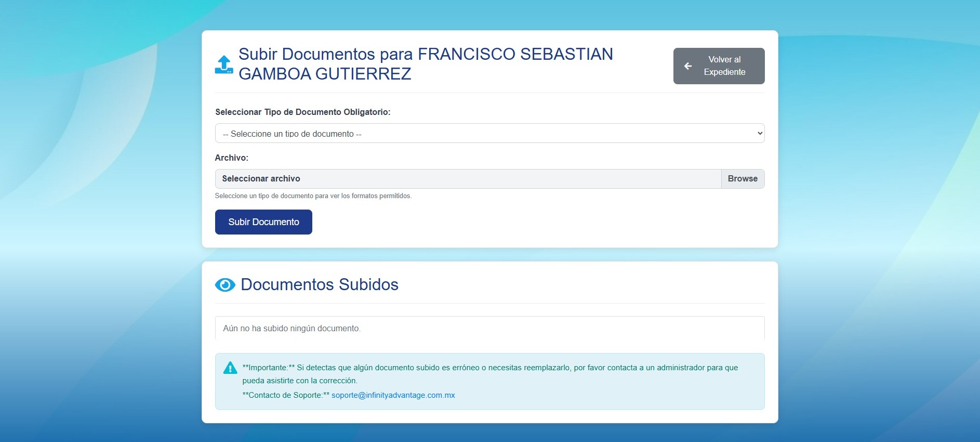Click the warning triangle icon in the notice
This screenshot has width=980, height=442.
coord(230,368)
